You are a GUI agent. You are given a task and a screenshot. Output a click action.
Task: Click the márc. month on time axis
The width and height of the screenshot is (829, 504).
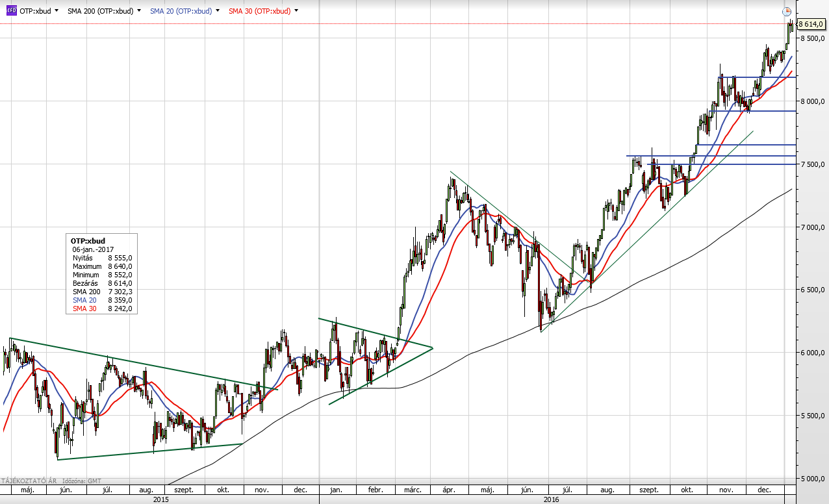click(x=414, y=489)
